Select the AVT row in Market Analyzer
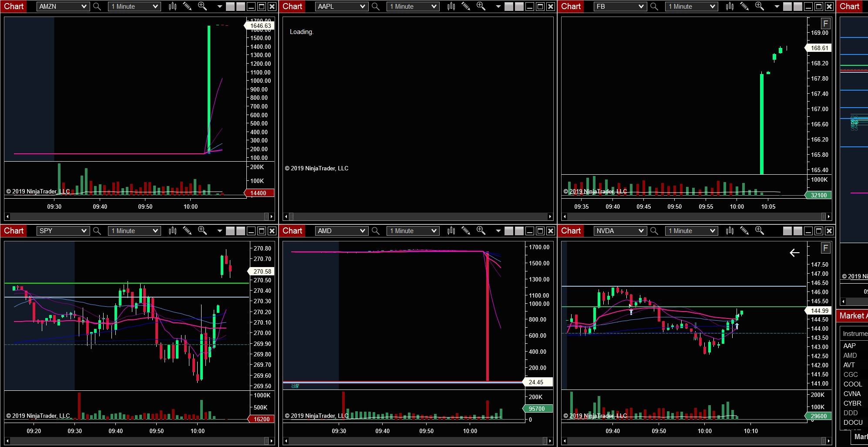868x447 pixels. 854,365
